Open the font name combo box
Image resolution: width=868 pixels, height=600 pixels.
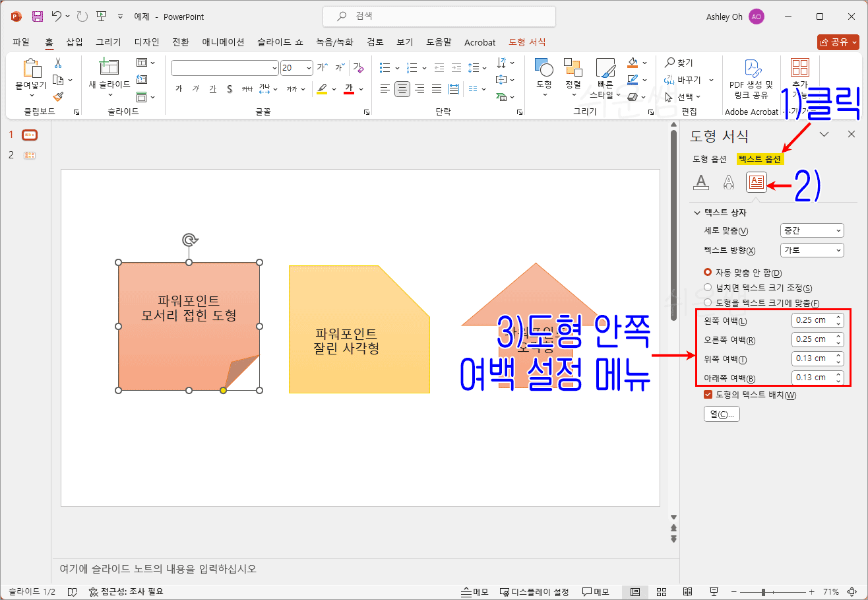pos(225,67)
